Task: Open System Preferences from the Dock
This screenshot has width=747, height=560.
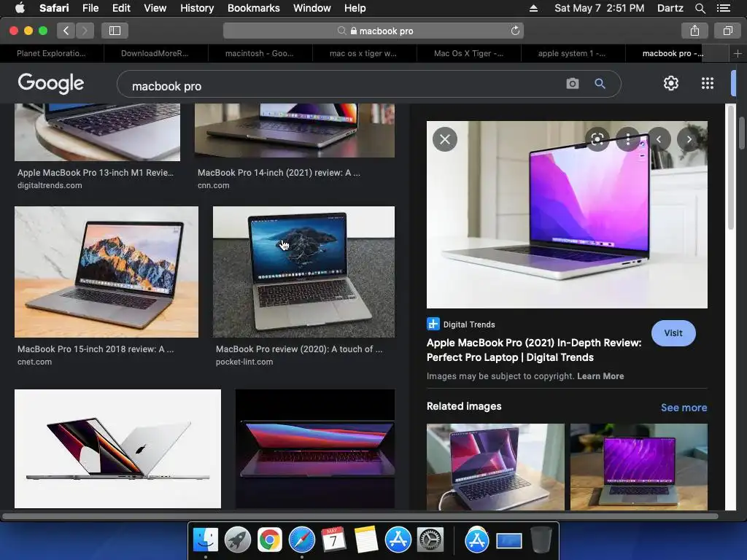Action: coord(430,540)
